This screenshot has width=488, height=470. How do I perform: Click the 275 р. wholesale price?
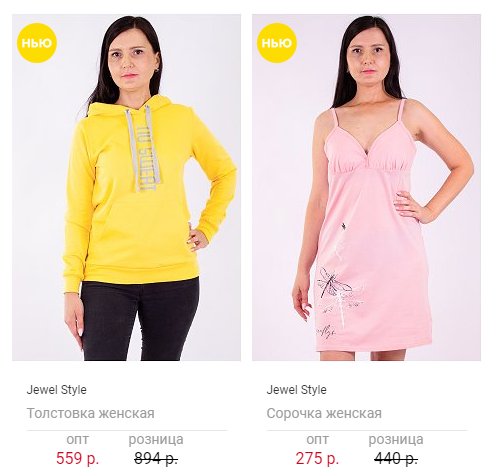point(317,458)
